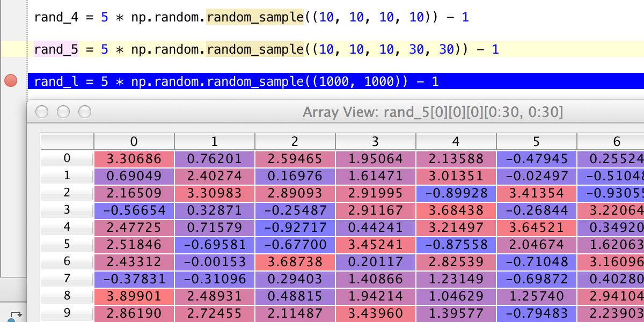
Task: Click cell with value -0.92717
Action: coord(295,228)
